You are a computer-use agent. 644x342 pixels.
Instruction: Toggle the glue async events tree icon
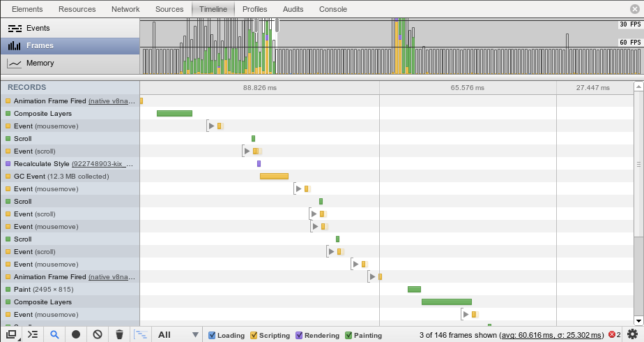point(141,334)
